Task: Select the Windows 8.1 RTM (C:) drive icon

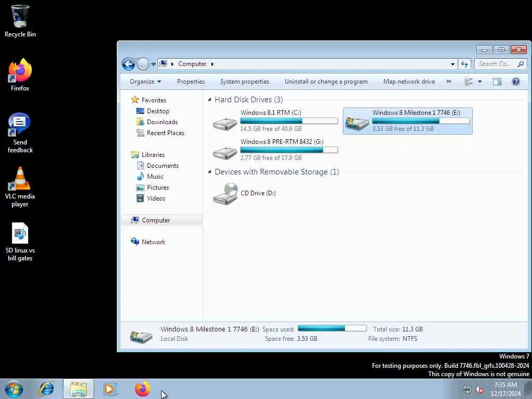Action: [x=225, y=124]
